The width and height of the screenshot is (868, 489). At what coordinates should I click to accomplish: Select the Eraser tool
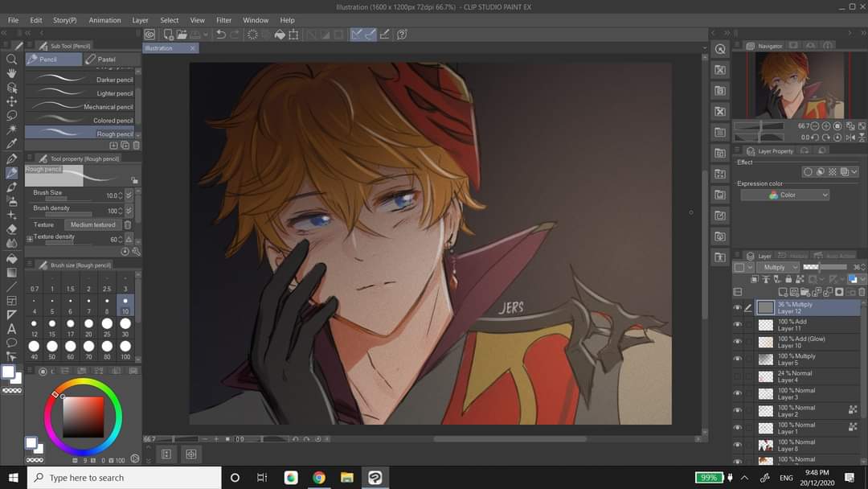(x=11, y=228)
